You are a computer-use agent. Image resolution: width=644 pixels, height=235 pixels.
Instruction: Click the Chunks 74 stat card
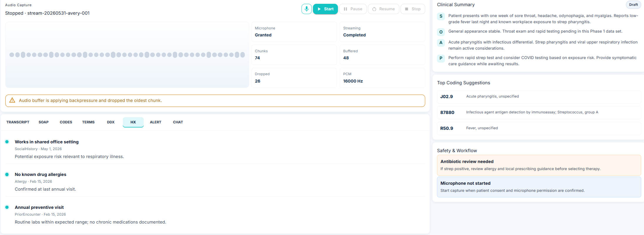tap(294, 55)
